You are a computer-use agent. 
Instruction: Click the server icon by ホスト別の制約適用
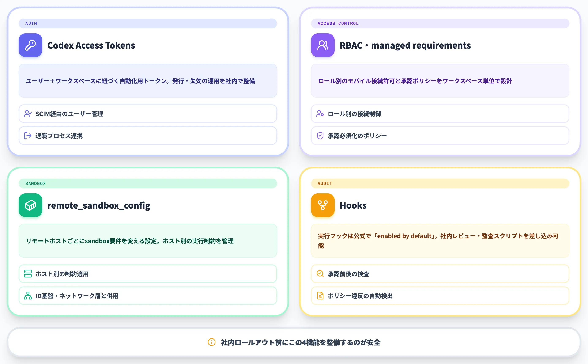click(x=28, y=274)
